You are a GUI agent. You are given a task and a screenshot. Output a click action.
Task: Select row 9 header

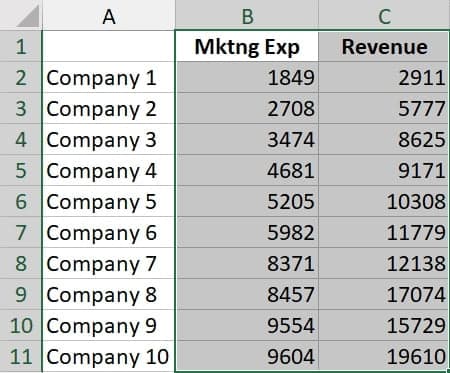point(21,294)
